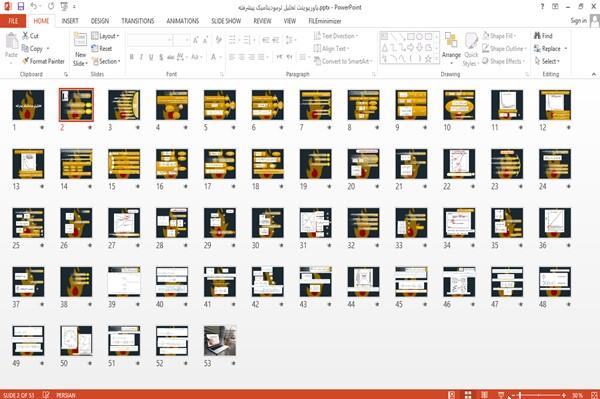Expand the Layout dropdown
This screenshot has width=600, height=399.
(105, 36)
